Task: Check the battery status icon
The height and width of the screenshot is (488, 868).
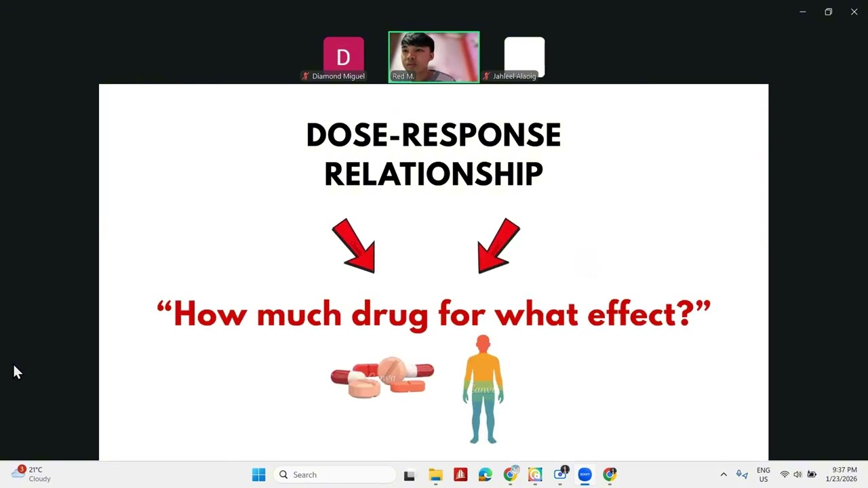Action: coord(812,474)
